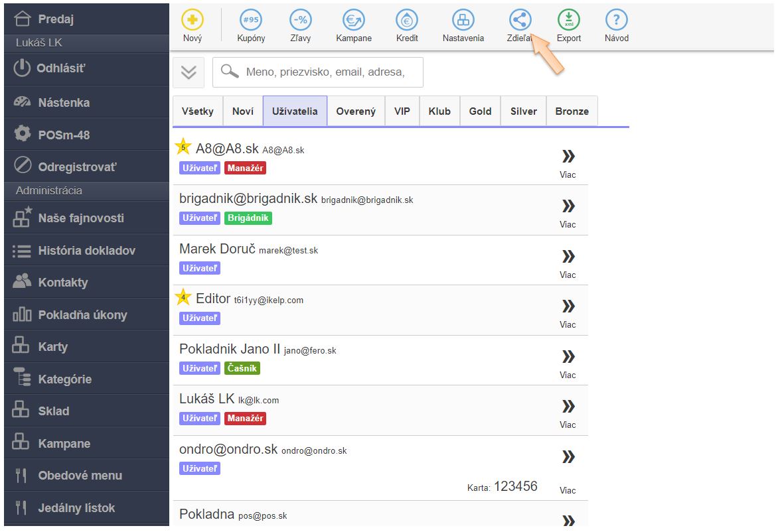Open the Kampane toolbar icon

point(354,20)
